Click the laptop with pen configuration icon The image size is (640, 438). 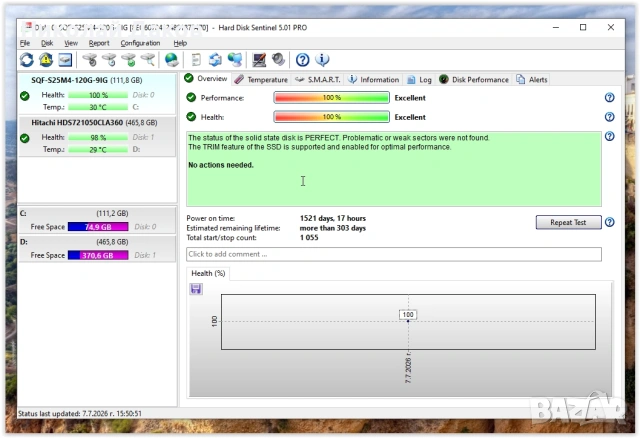[259, 60]
